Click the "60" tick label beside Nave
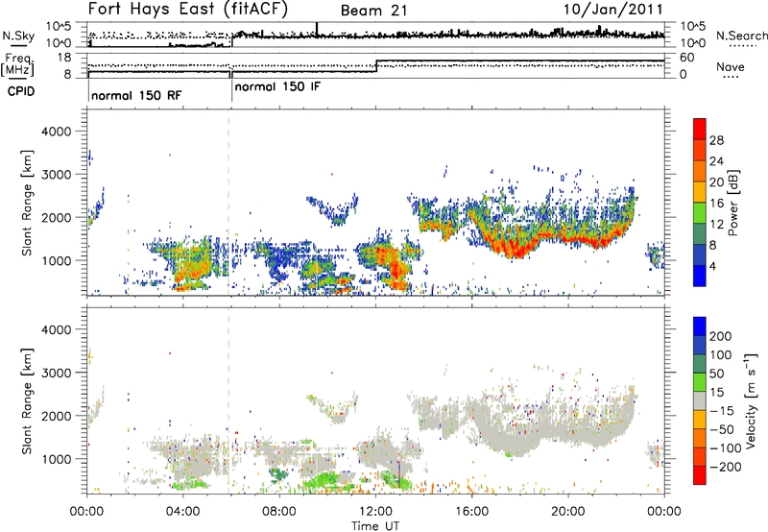 click(686, 58)
